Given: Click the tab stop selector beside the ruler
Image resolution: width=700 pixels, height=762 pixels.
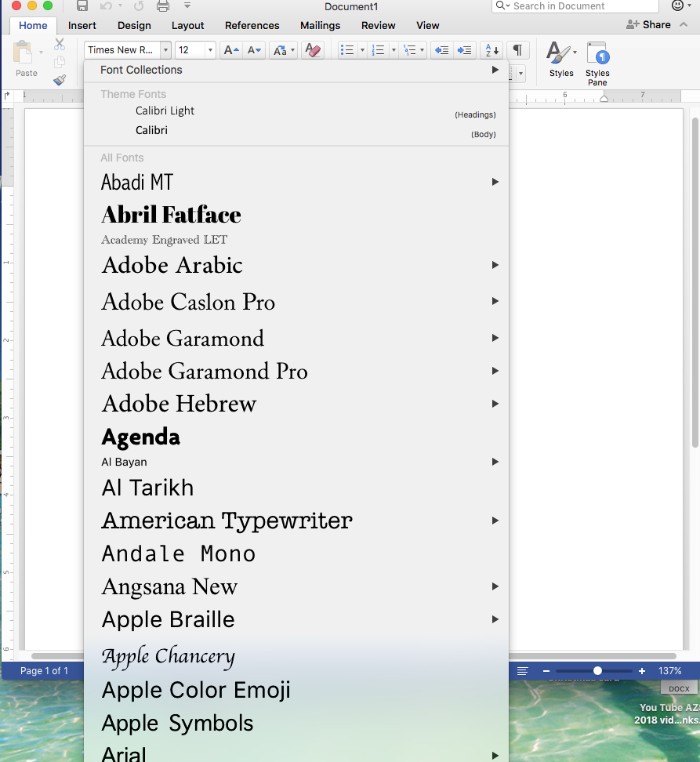Looking at the screenshot, I should [7, 96].
